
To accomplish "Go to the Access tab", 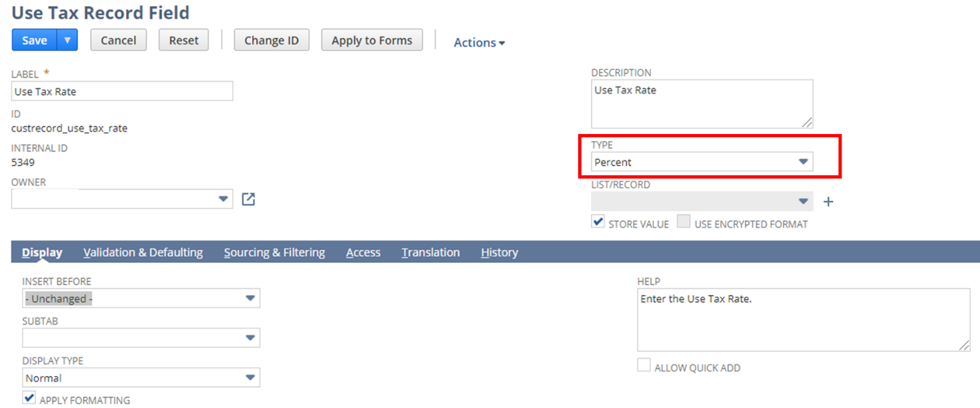I will pos(363,252).
